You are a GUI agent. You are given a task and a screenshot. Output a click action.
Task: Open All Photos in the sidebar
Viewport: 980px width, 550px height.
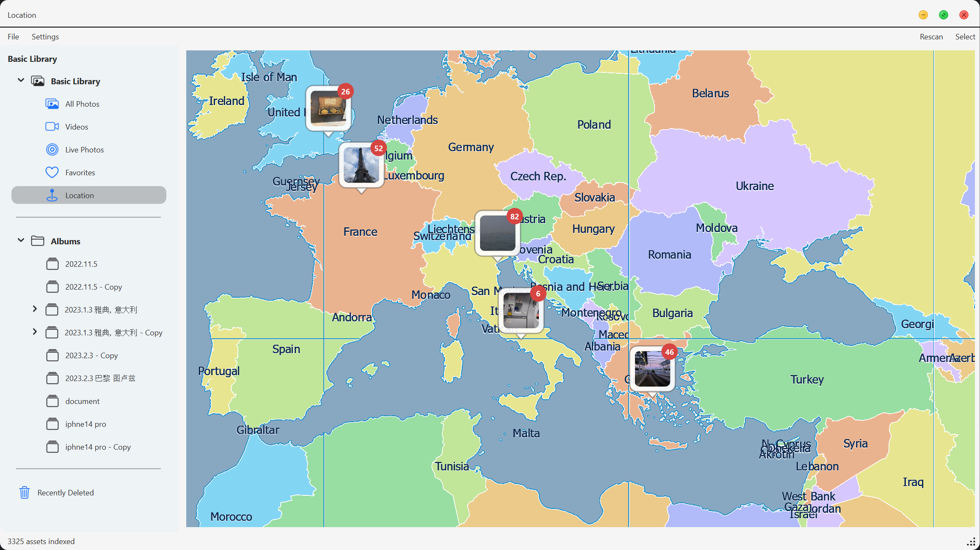click(x=82, y=104)
